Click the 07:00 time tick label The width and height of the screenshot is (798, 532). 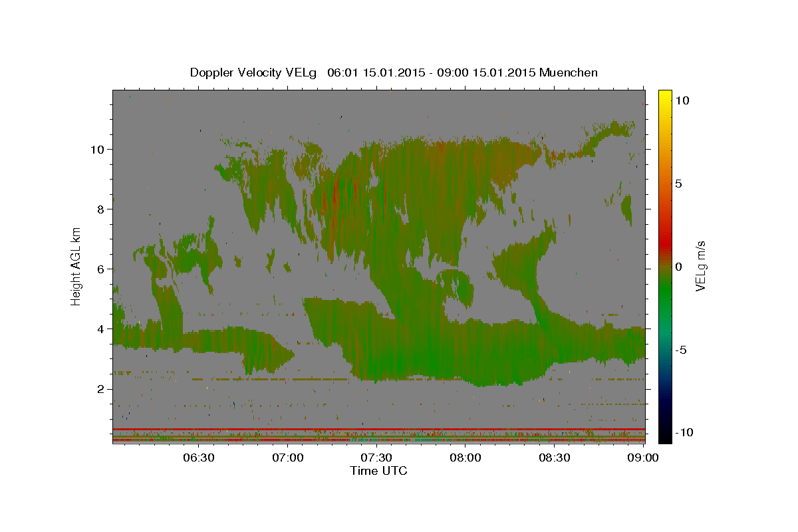tap(289, 458)
